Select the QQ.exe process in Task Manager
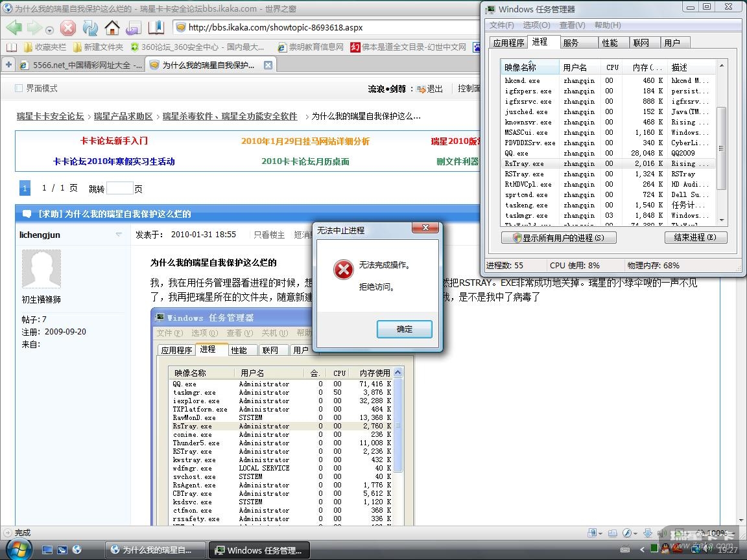Viewport: 747px width, 560px height. pos(608,153)
